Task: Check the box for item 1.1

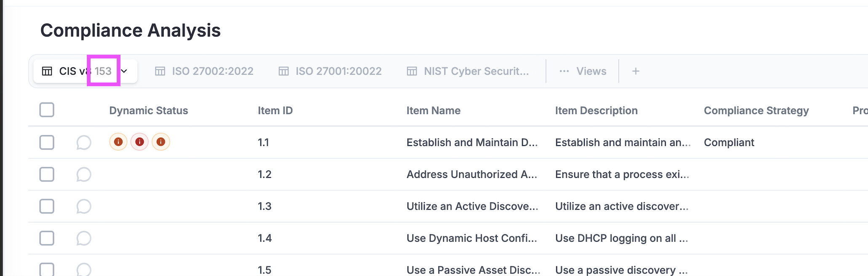Action: click(x=47, y=142)
